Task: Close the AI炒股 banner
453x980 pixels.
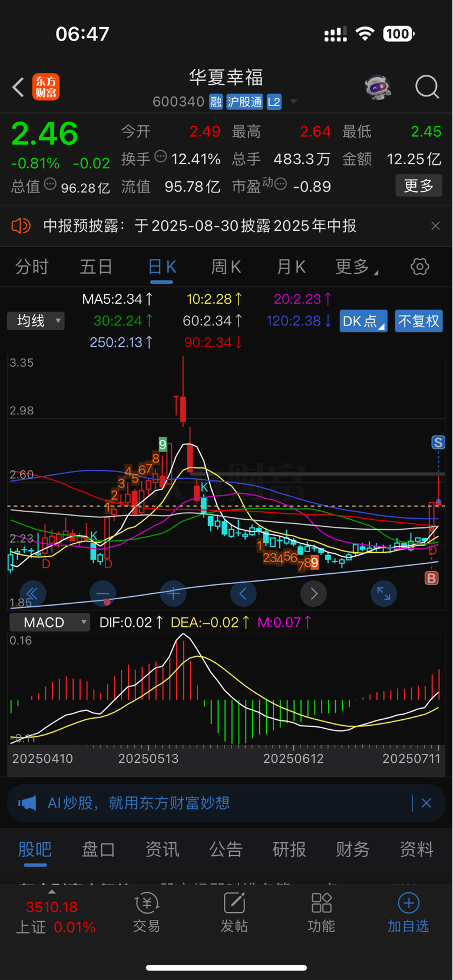Action: [x=426, y=803]
